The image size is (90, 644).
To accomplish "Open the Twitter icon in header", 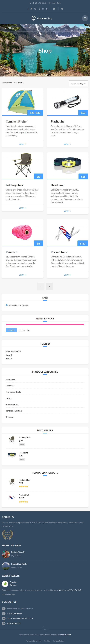I will pos(31,9).
